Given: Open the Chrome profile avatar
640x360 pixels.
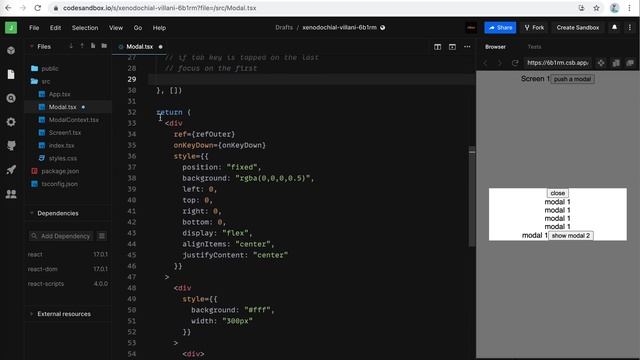Looking at the screenshot, I should tap(614, 8).
